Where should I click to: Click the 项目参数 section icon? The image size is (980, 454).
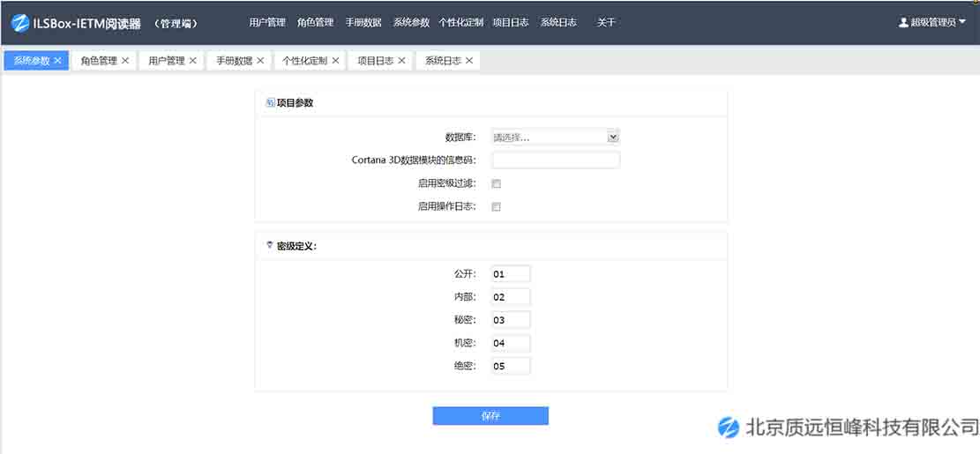pyautogui.click(x=270, y=103)
